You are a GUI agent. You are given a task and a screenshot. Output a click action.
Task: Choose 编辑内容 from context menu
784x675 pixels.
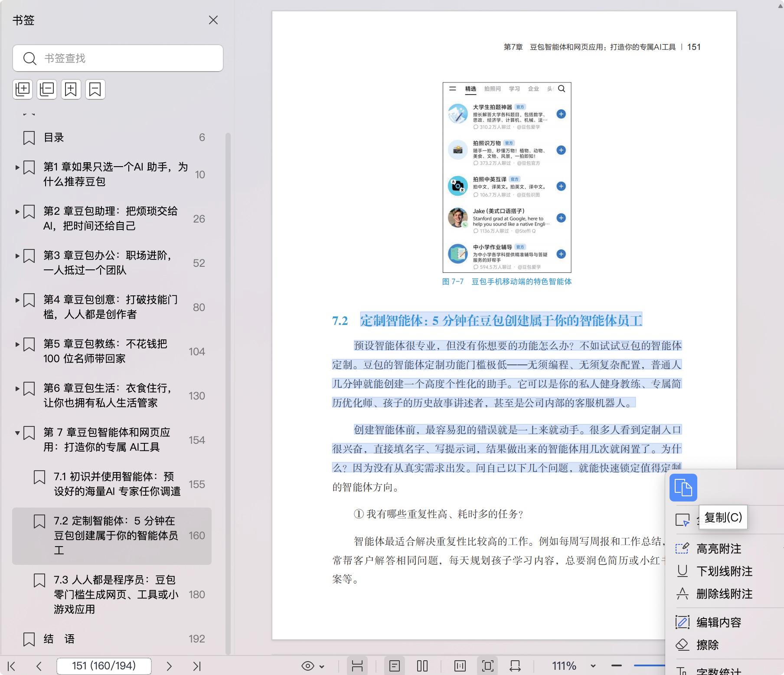coord(719,623)
